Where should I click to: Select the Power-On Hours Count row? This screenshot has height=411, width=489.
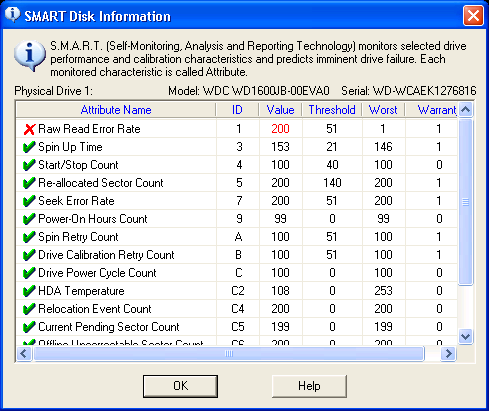[237, 219]
